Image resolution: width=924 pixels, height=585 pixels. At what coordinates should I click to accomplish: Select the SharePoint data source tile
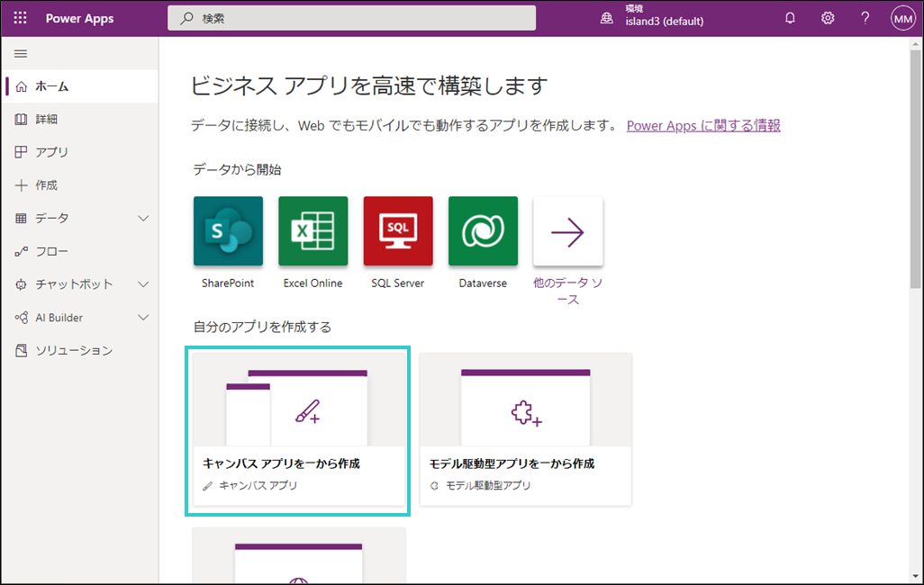[x=227, y=231]
